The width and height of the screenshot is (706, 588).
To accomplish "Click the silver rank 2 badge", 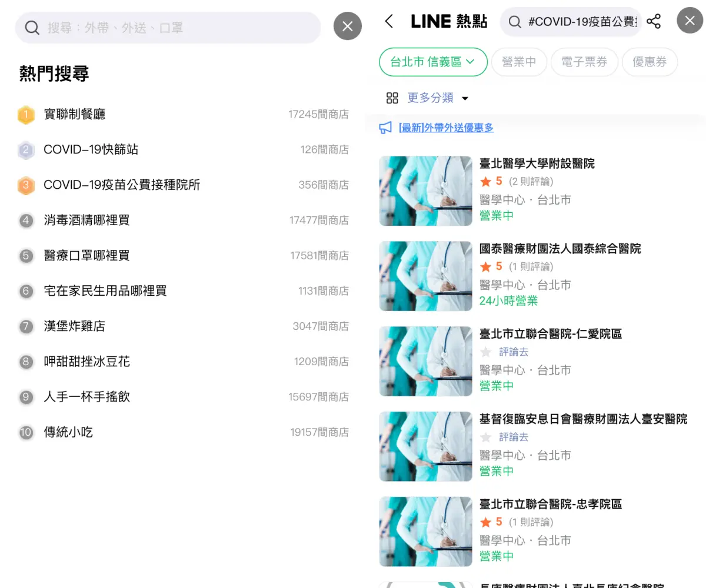I will coord(26,150).
